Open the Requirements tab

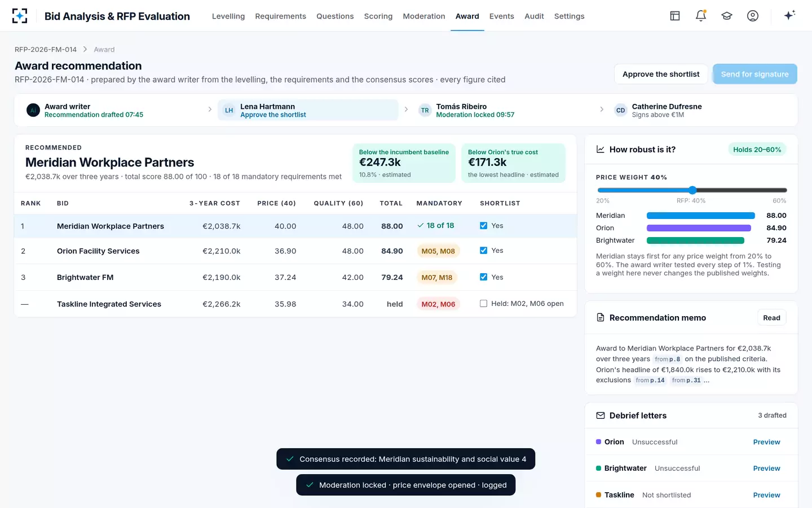click(280, 16)
